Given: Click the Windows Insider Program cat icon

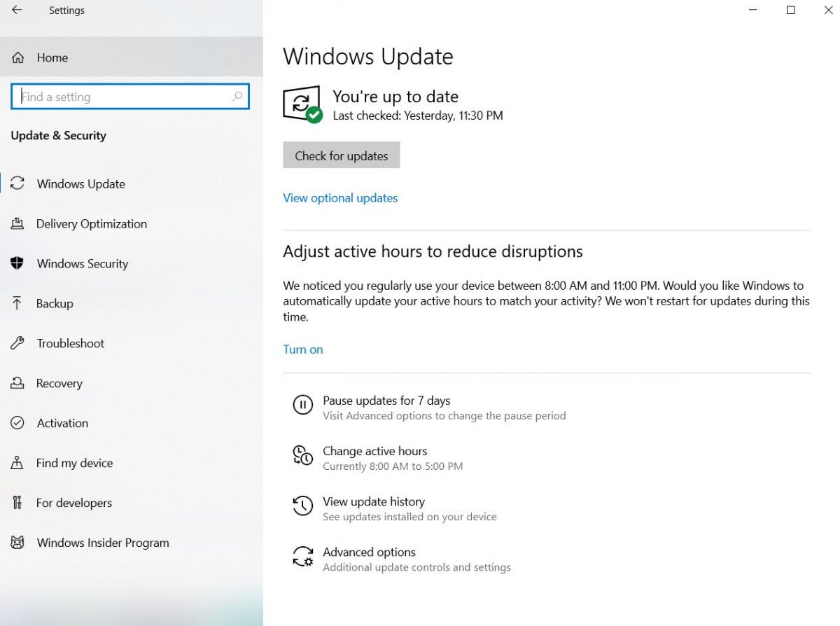Looking at the screenshot, I should click(17, 543).
